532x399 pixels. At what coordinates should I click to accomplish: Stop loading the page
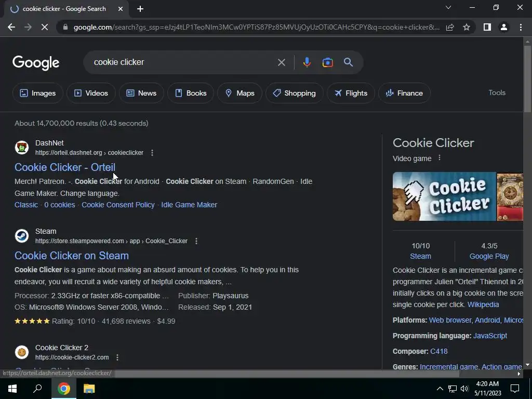click(x=45, y=27)
